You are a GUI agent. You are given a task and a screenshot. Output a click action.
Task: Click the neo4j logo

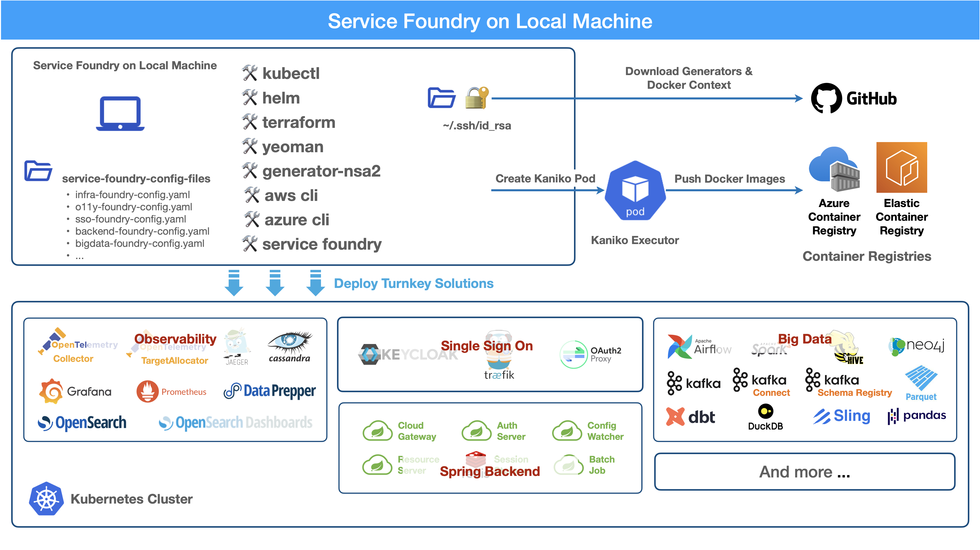(917, 346)
